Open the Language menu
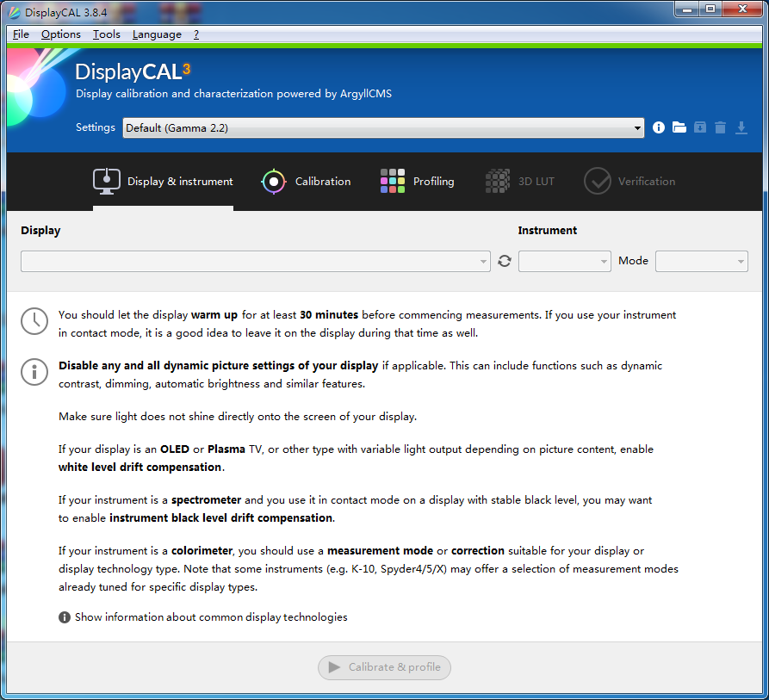The height and width of the screenshot is (700, 769). [x=157, y=34]
